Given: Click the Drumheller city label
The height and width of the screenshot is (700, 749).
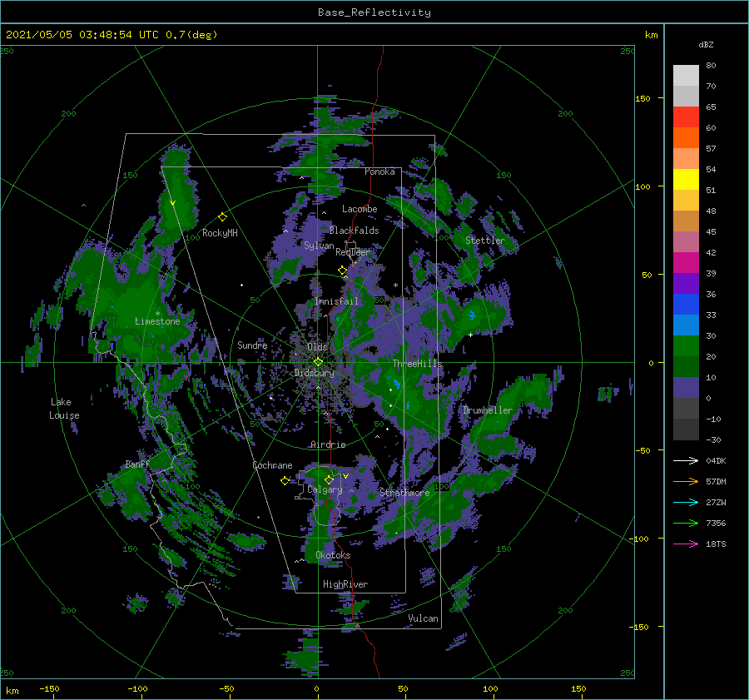Looking at the screenshot, I should coord(488,410).
